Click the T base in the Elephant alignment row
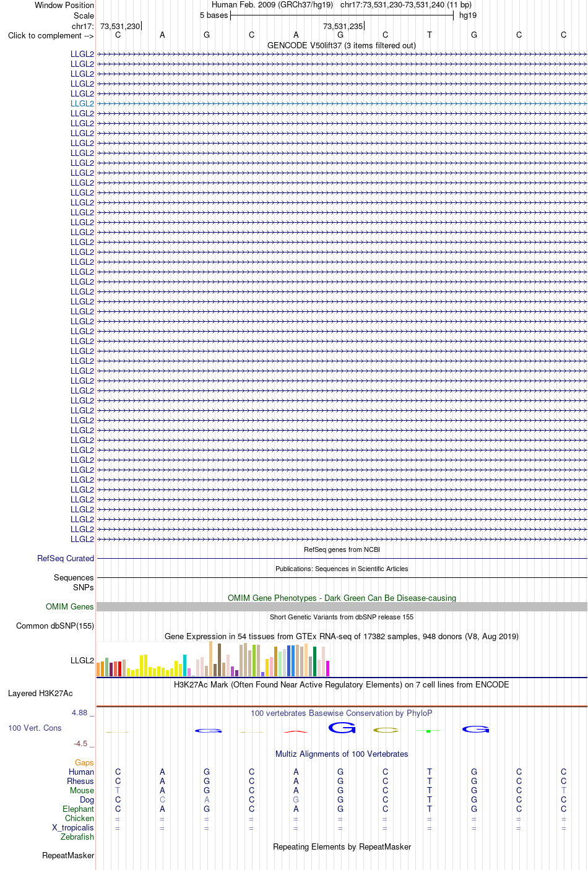Viewport: 588px width, 870px height. [x=430, y=809]
